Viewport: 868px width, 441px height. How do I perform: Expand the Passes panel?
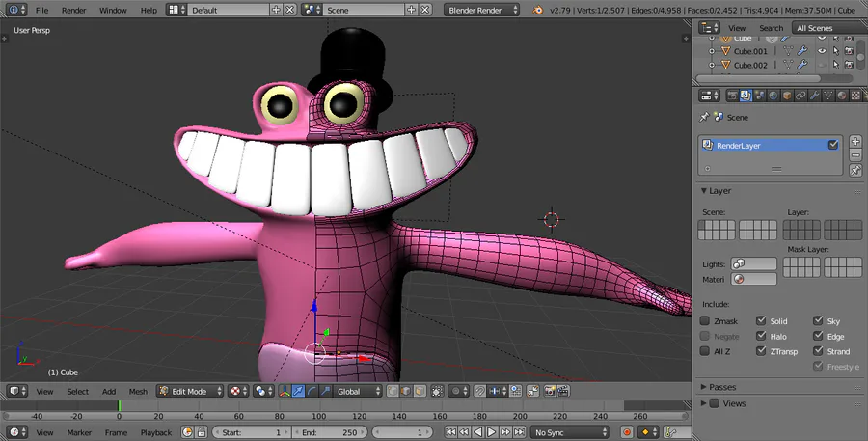[x=704, y=387]
